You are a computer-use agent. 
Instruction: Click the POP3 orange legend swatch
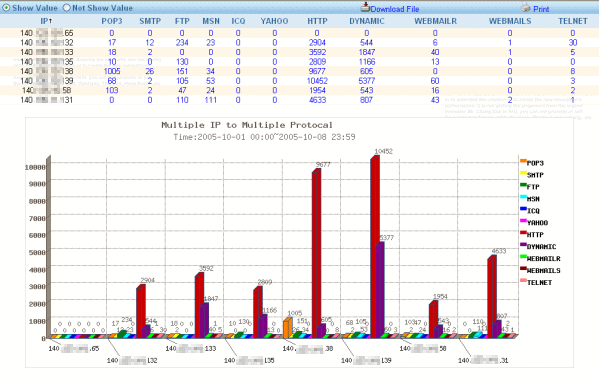tap(523, 162)
